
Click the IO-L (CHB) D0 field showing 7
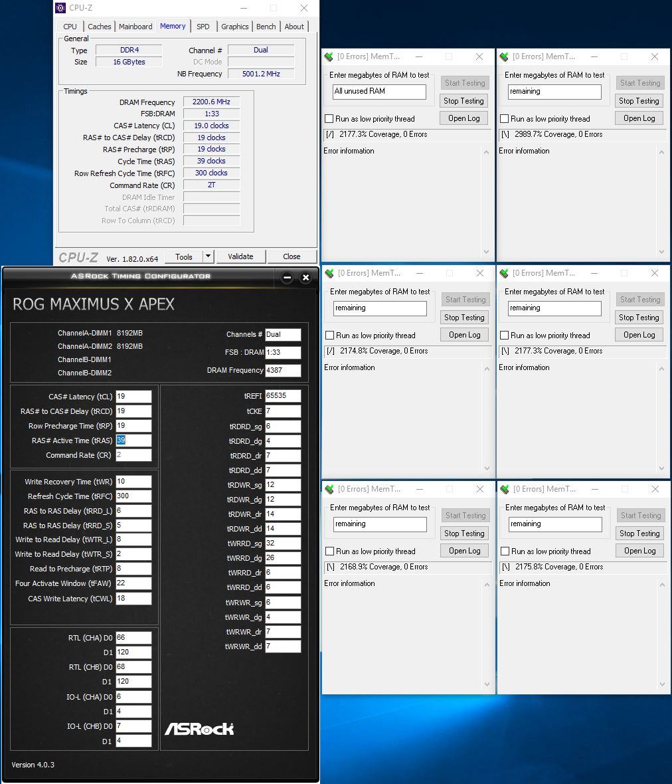coord(133,726)
